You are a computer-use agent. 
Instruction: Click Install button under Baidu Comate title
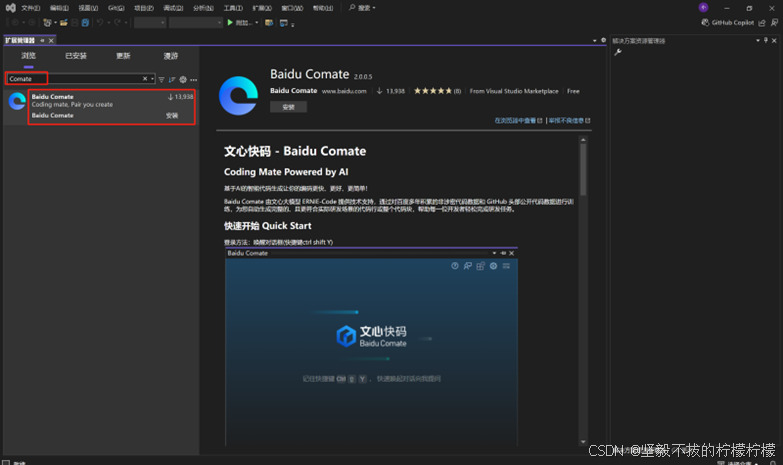288,107
